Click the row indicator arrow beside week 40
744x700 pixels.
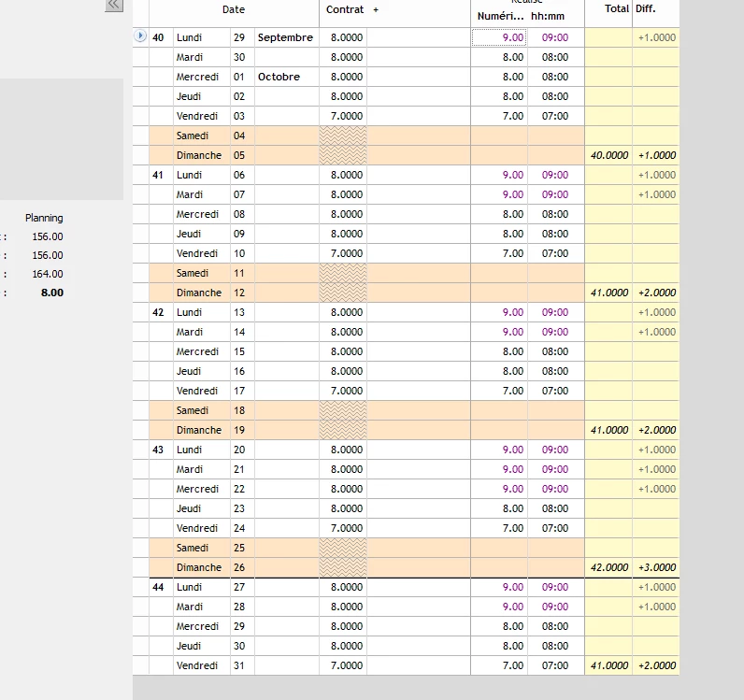140,36
